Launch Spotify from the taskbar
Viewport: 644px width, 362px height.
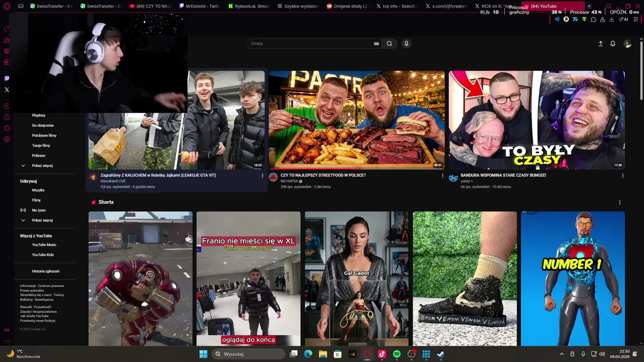pos(396,354)
